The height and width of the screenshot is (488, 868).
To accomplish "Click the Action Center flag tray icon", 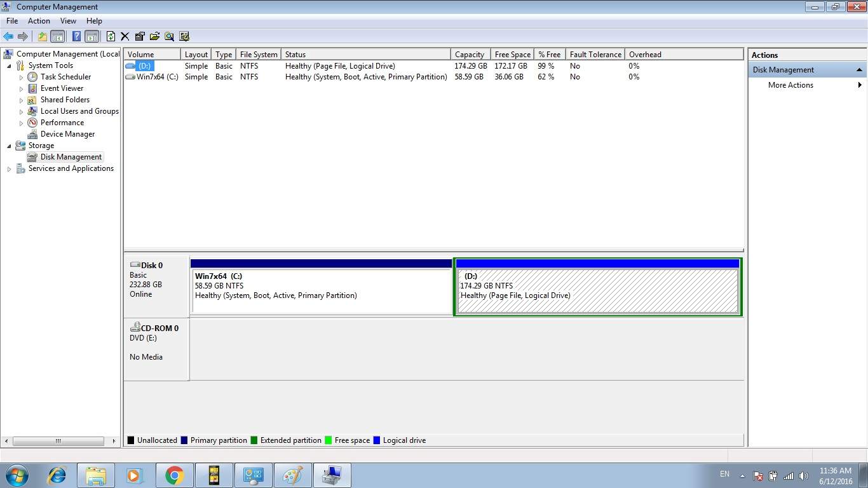I will click(x=757, y=475).
